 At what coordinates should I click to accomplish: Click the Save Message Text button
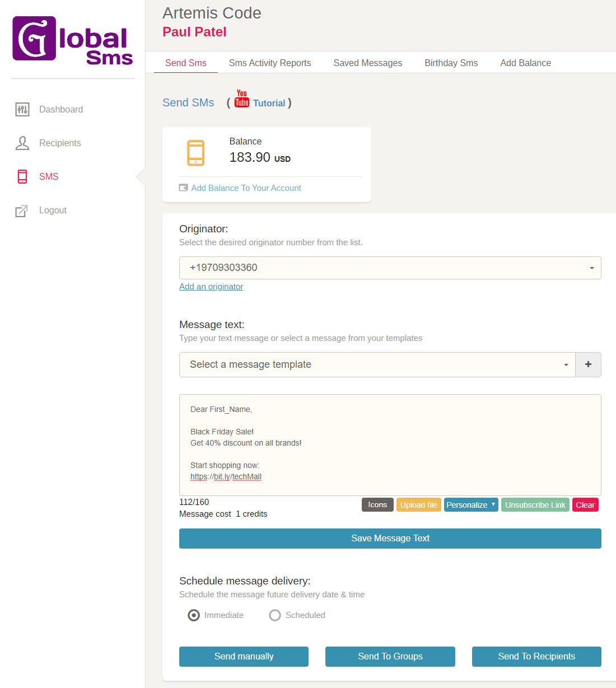[390, 539]
